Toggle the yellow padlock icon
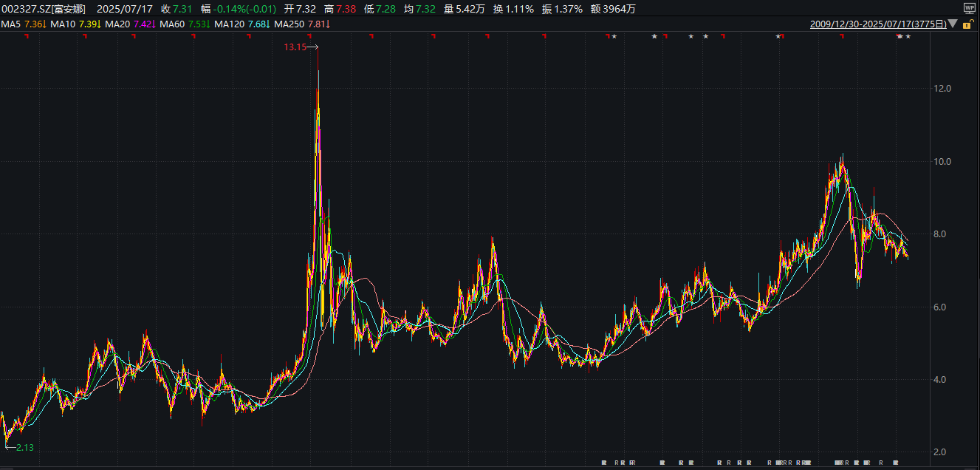 [970, 24]
